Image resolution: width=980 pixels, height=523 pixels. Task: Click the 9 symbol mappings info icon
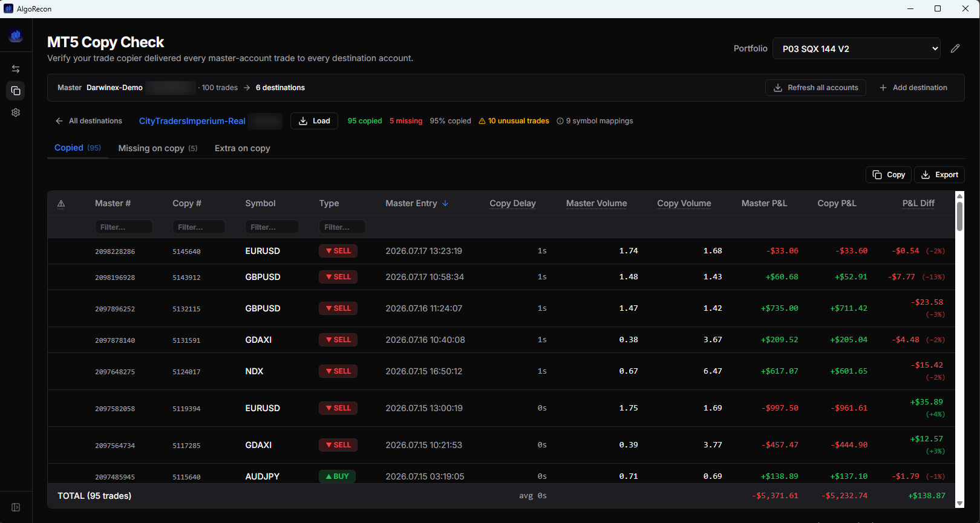pos(560,121)
